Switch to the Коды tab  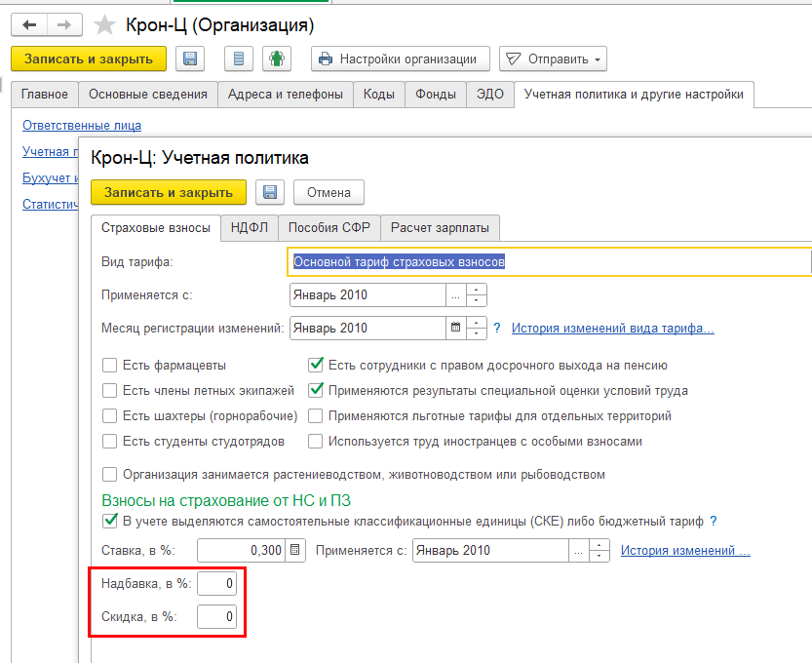click(379, 95)
